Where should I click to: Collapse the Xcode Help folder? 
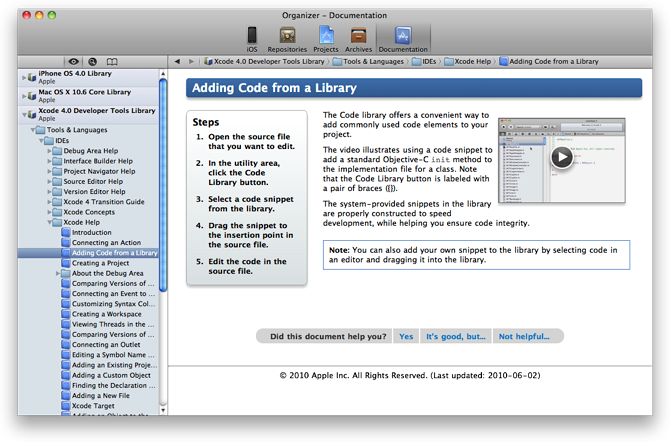tap(50, 222)
